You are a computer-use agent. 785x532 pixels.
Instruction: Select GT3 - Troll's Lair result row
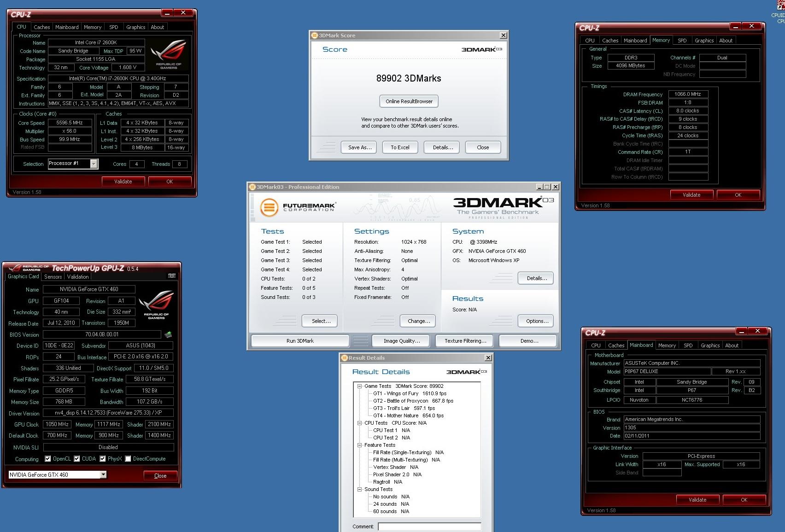pyautogui.click(x=404, y=408)
